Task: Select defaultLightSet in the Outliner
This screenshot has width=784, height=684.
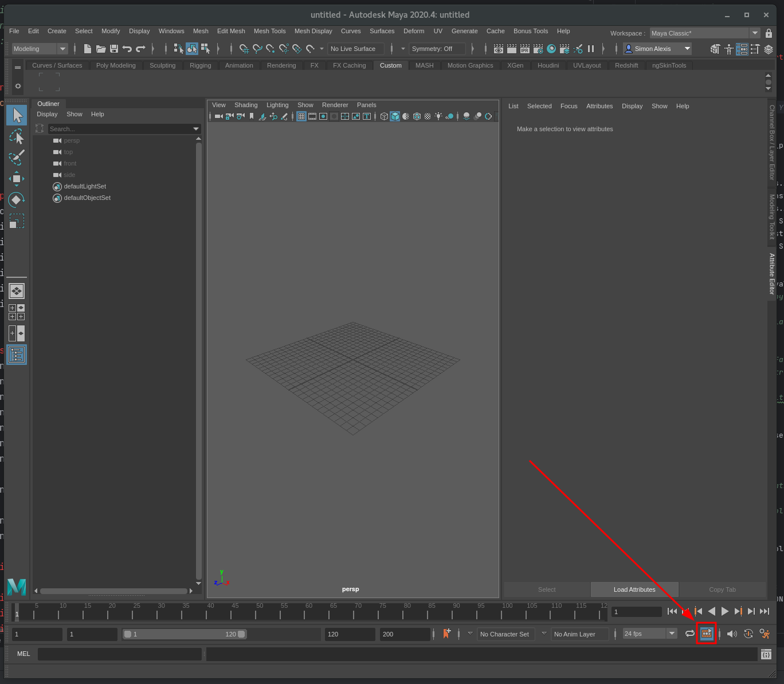Action: [x=85, y=186]
